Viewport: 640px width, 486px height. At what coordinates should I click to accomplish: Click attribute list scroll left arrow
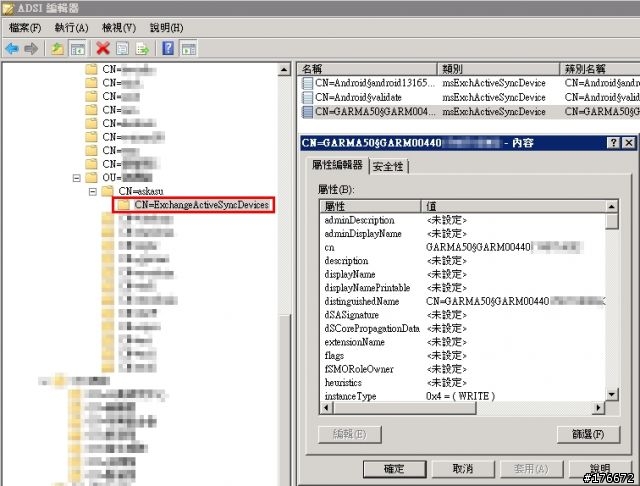(326, 408)
